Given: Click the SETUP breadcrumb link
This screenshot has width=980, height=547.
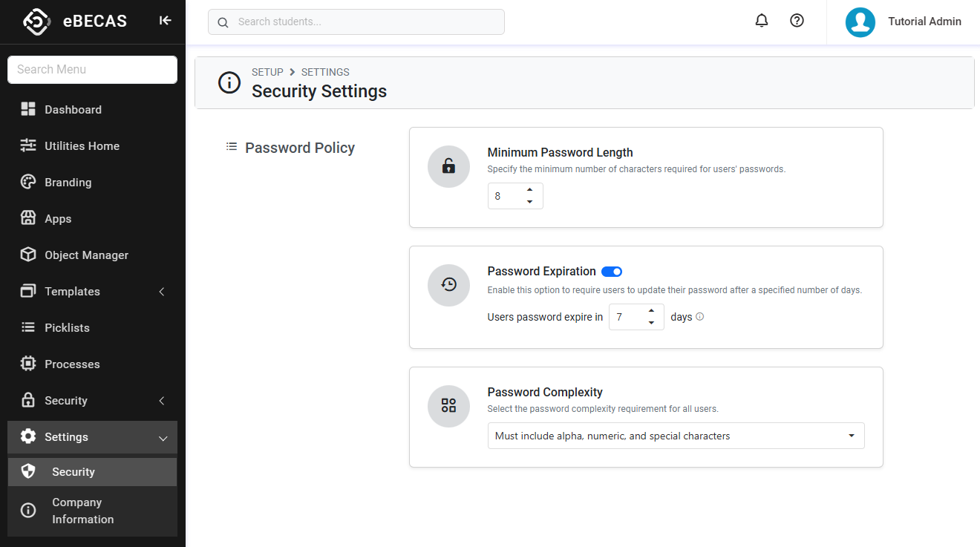Looking at the screenshot, I should (267, 72).
